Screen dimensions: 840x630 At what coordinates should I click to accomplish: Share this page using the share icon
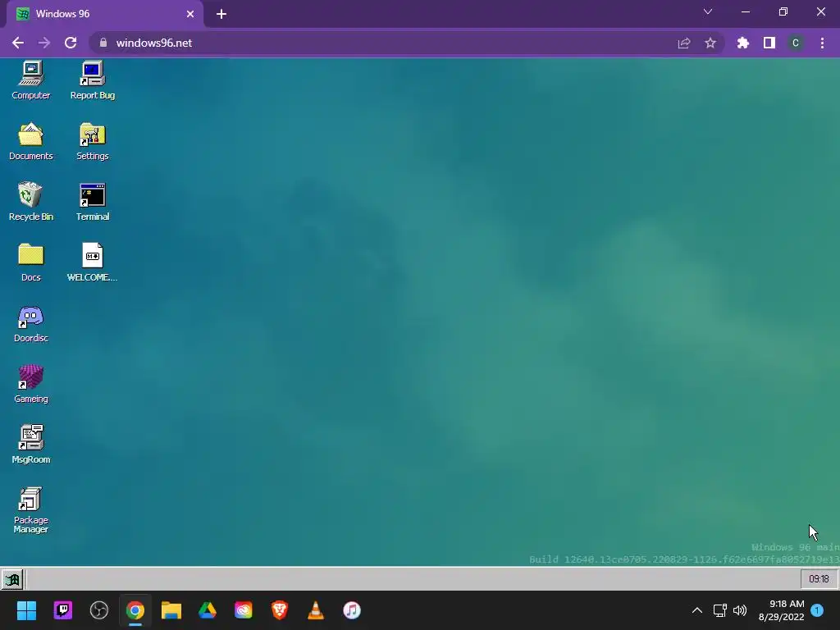684,43
